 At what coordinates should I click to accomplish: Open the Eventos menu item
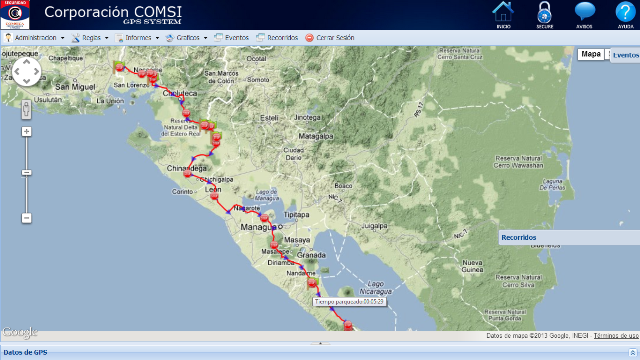(x=231, y=38)
